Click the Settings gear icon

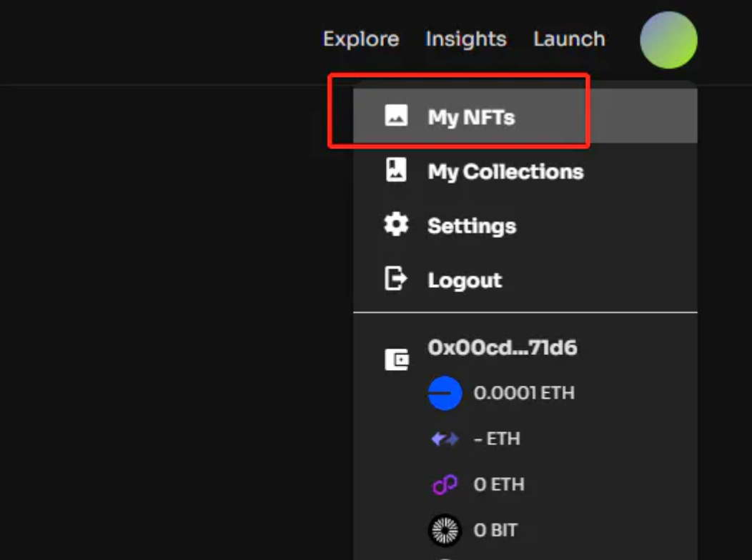pos(396,224)
